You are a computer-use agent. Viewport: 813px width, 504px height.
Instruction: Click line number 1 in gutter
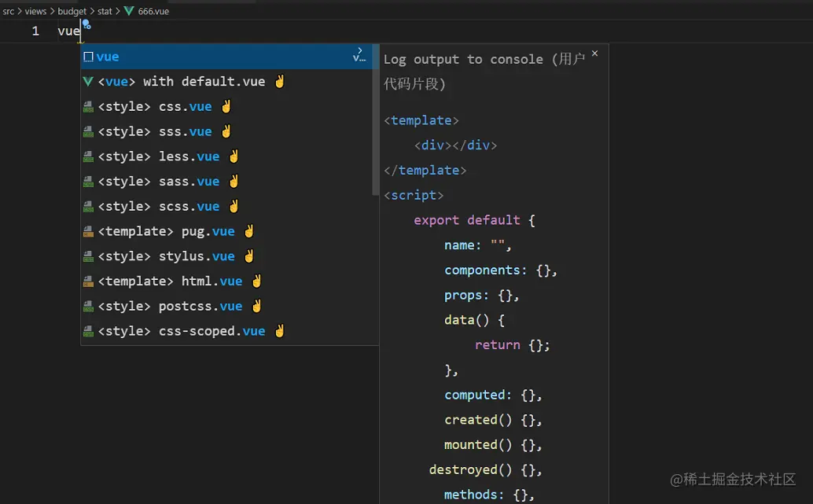tap(35, 31)
